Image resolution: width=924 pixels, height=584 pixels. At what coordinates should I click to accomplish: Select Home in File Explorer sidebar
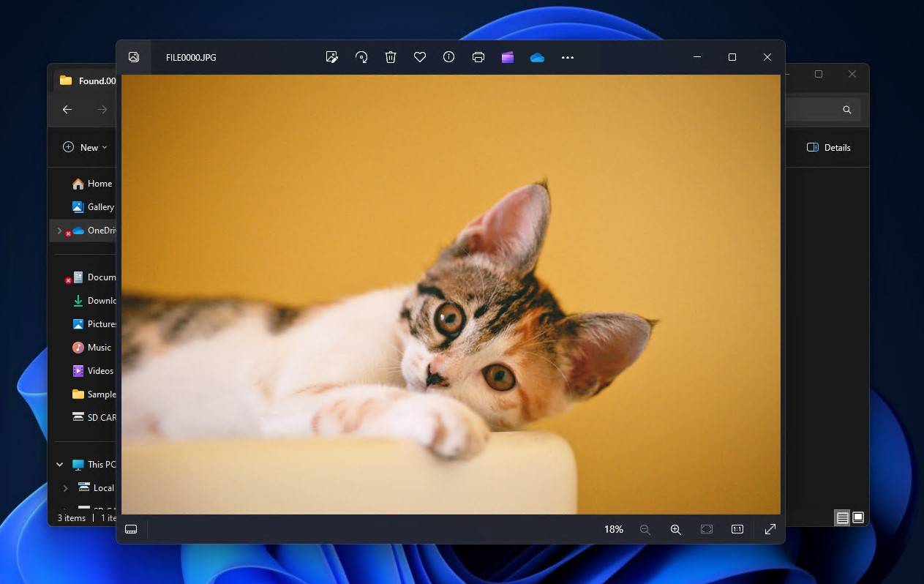click(92, 184)
